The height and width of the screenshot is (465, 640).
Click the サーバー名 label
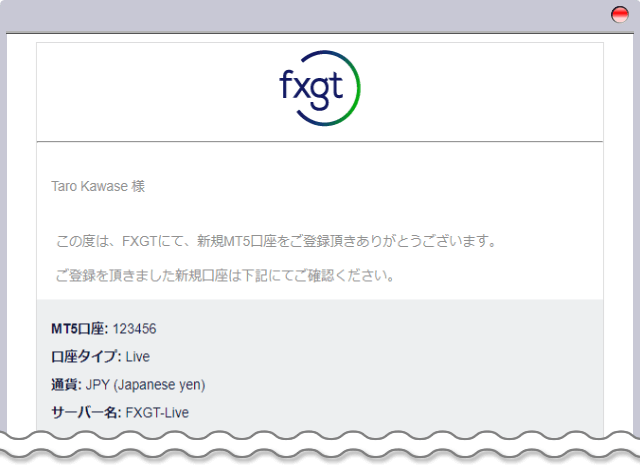coord(86,413)
